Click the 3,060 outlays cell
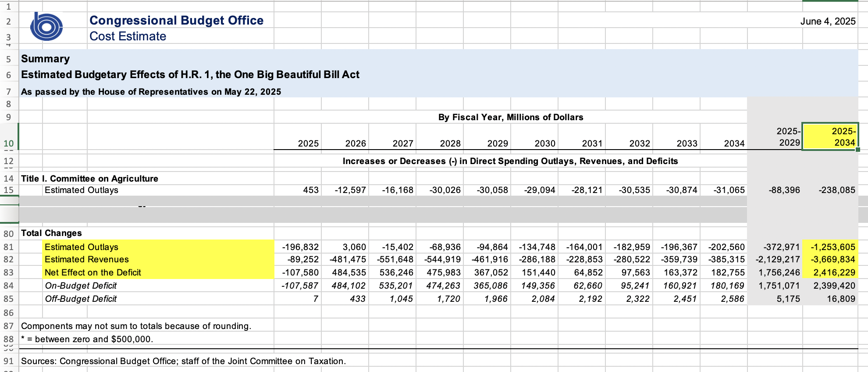The image size is (868, 372). [345, 247]
